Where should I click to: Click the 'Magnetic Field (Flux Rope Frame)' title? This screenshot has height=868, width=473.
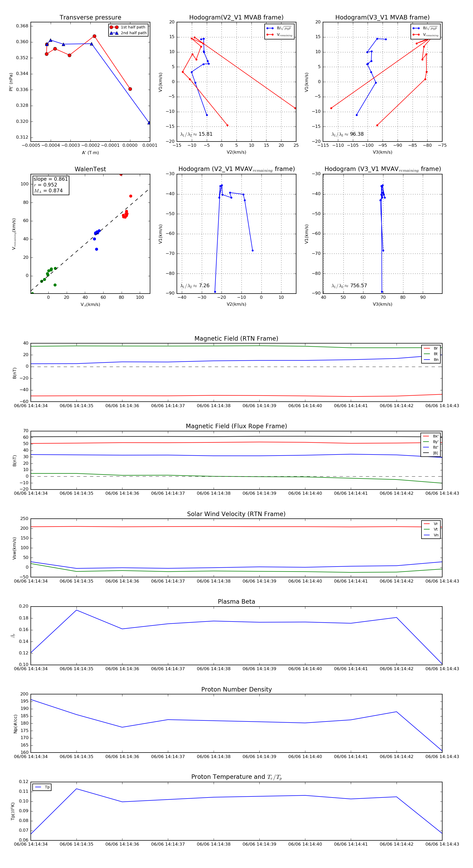pos(236,426)
